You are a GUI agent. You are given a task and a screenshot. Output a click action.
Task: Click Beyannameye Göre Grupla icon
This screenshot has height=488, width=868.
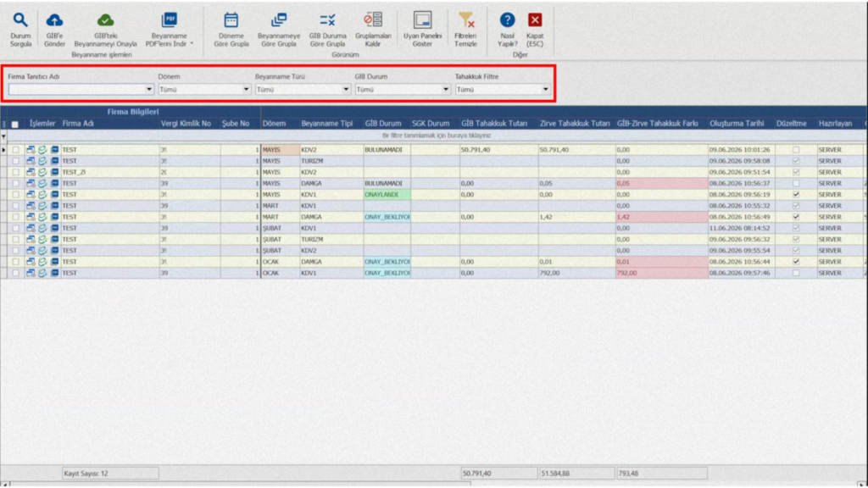point(278,20)
